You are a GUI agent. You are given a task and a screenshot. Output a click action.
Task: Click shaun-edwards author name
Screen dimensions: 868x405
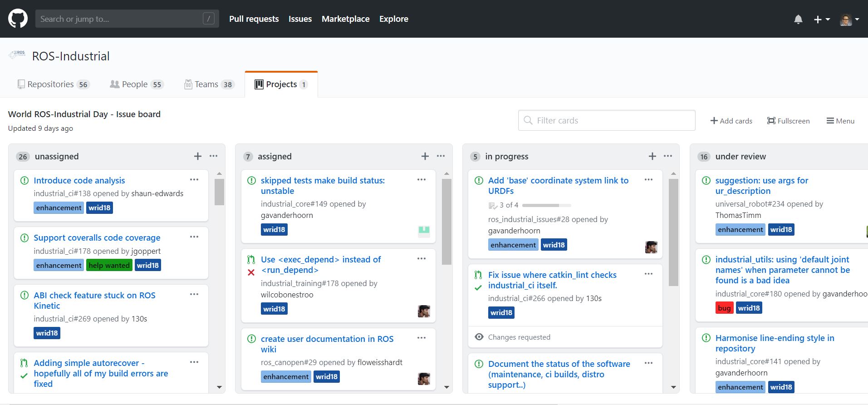click(x=157, y=193)
